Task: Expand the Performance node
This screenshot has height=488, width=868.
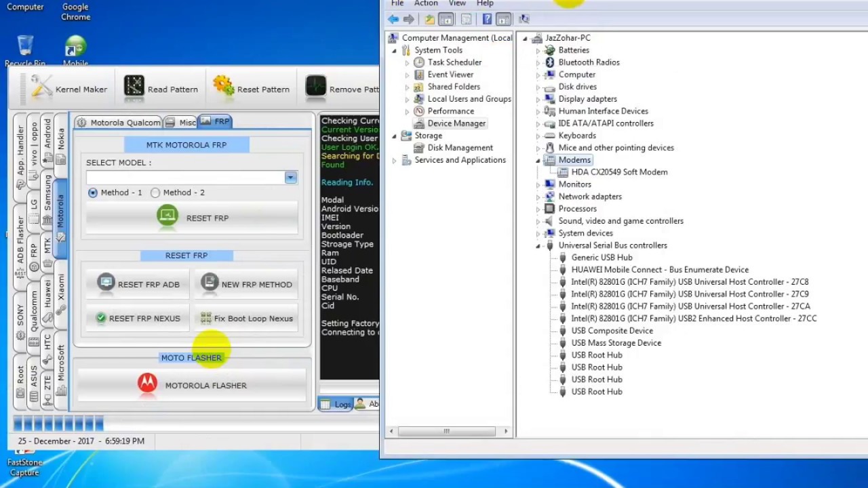Action: pyautogui.click(x=407, y=111)
